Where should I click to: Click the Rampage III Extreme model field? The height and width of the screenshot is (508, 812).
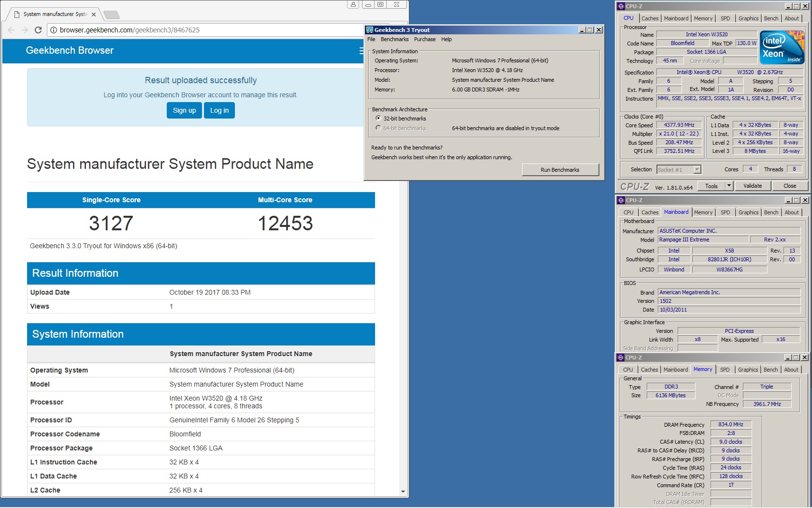click(703, 239)
